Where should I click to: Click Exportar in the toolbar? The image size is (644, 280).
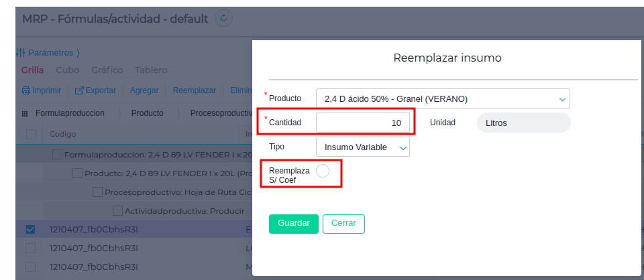pos(95,90)
